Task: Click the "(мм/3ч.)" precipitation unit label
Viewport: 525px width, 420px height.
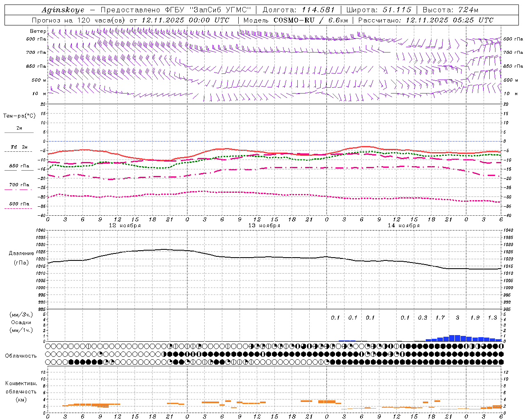Action: tap(21, 315)
